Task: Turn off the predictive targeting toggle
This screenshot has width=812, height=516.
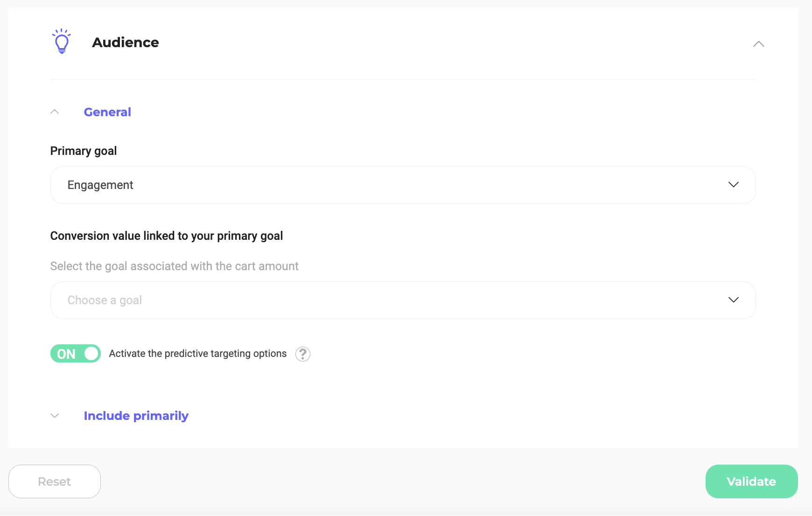Action: [x=76, y=354]
